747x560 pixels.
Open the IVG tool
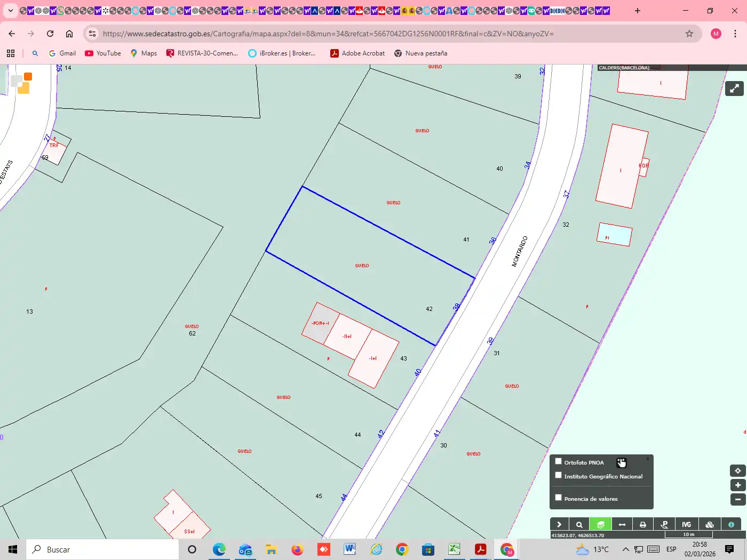coord(687,525)
